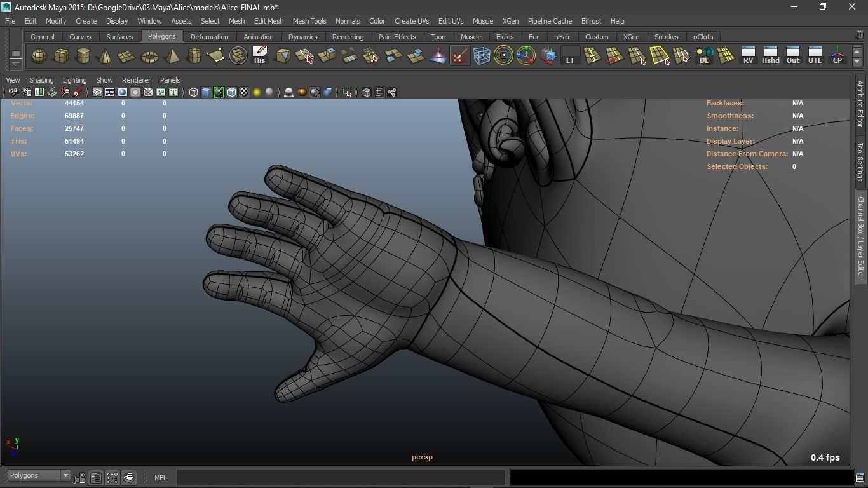
Task: Click the His delete-history shelf icon
Action: (259, 56)
